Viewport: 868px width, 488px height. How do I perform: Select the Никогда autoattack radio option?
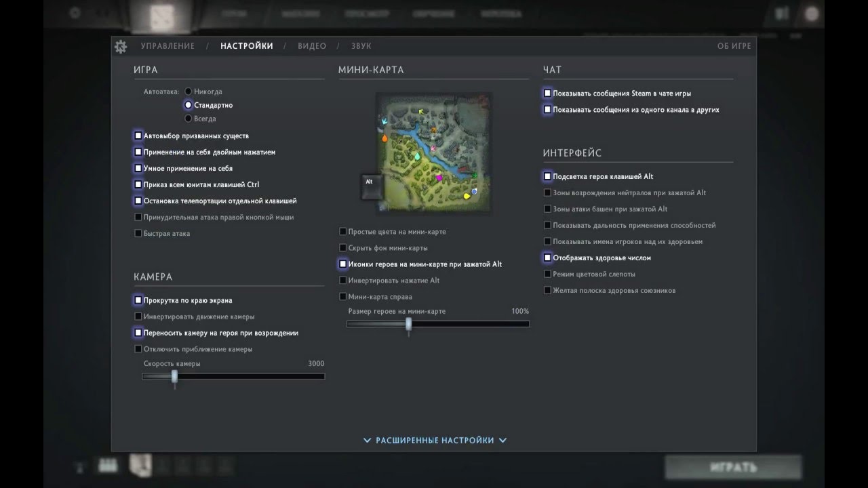[x=189, y=91]
